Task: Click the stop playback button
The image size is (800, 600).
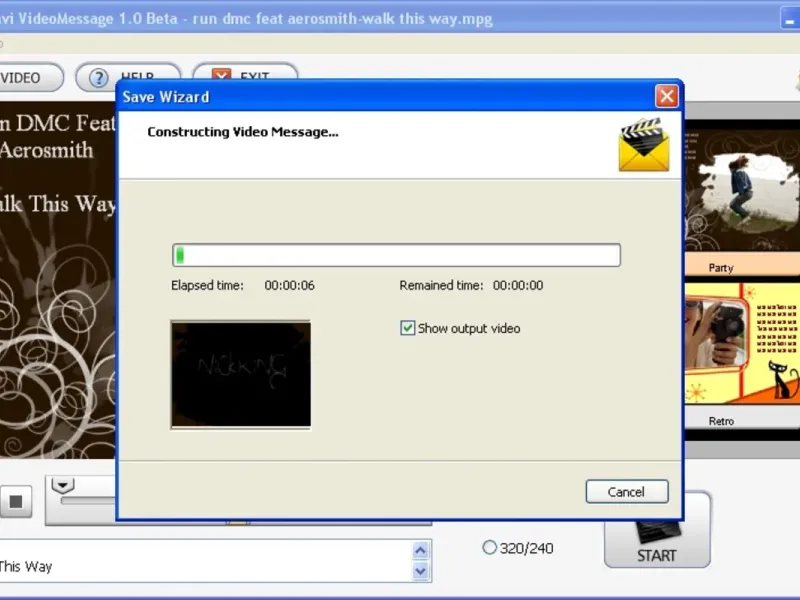Action: pyautogui.click(x=16, y=502)
